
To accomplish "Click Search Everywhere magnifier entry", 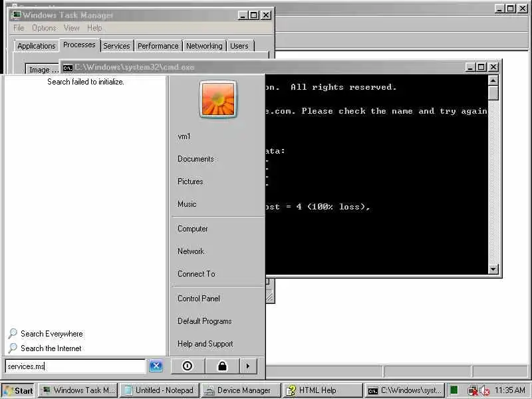I will click(x=45, y=334).
